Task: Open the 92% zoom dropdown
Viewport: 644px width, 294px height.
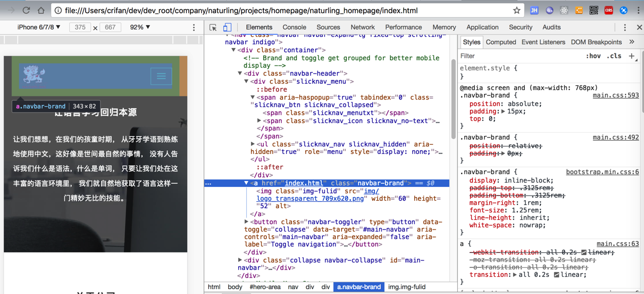Action: pos(140,27)
